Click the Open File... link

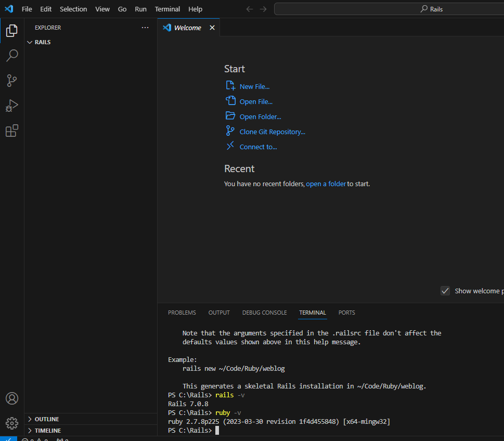pyautogui.click(x=256, y=101)
